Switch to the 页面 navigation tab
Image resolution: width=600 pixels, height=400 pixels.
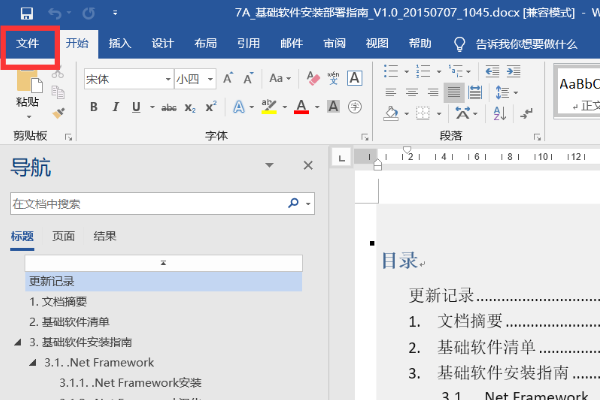pos(64,236)
